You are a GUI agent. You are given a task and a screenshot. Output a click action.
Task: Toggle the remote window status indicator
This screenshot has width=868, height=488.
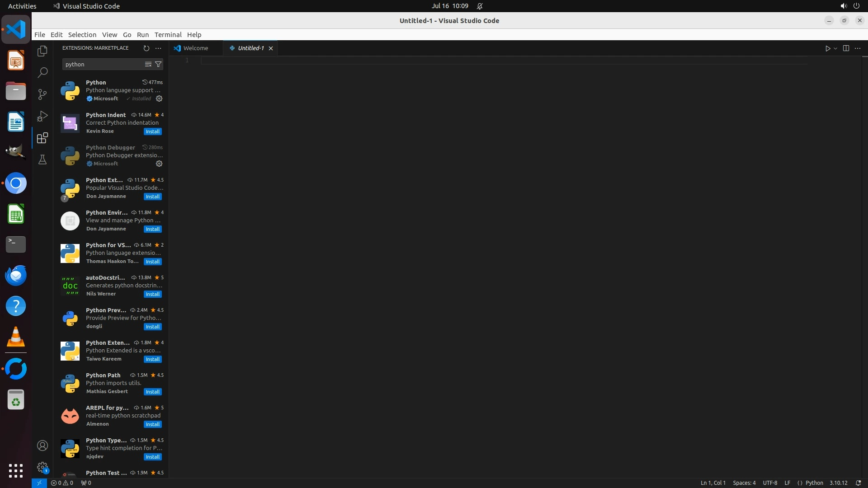point(39,483)
